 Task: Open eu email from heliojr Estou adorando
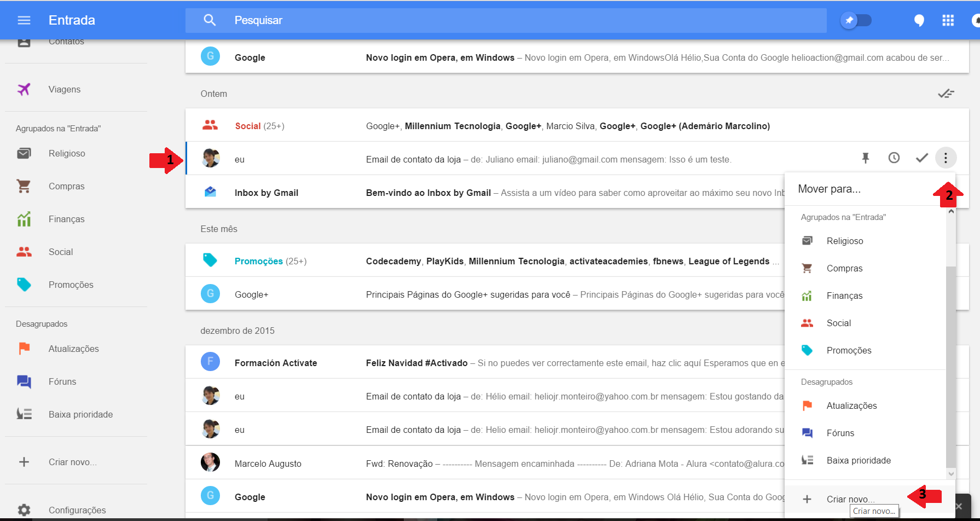click(485, 430)
